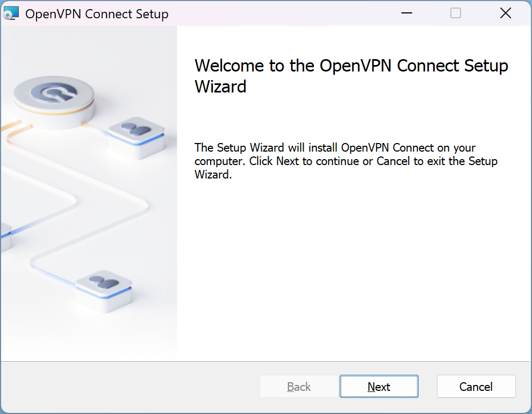Click the "OpenVPN Connect Setup" title text

[x=97, y=14]
